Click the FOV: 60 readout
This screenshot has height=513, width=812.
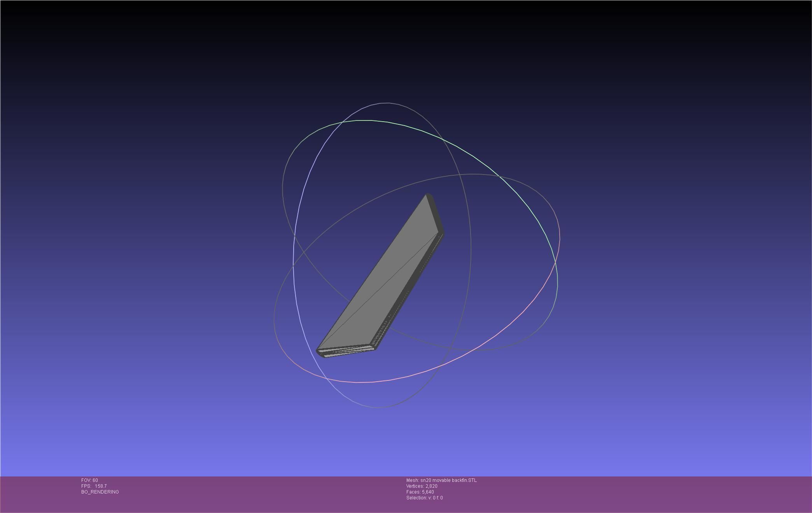coord(89,480)
